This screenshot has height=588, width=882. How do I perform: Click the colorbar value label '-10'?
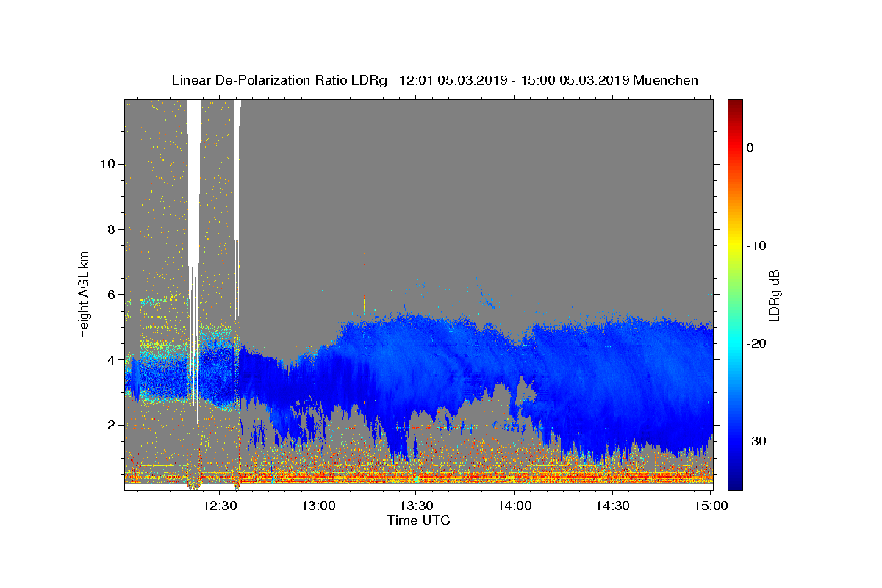tap(757, 245)
